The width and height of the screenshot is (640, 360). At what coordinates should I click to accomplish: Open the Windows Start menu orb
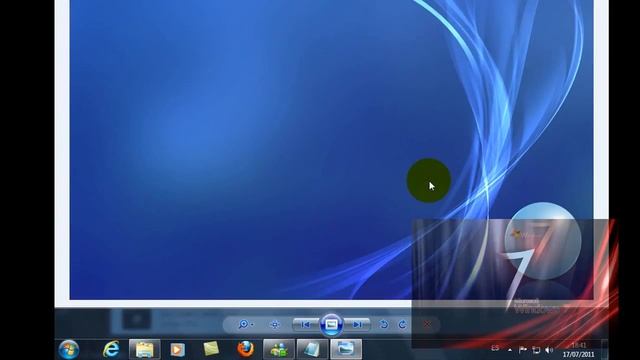69,350
